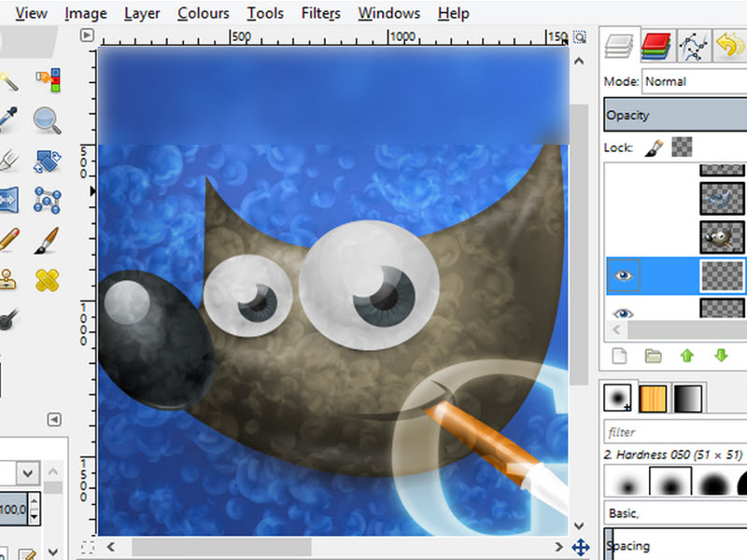Open the Windows menu
747x560 pixels.
[389, 13]
